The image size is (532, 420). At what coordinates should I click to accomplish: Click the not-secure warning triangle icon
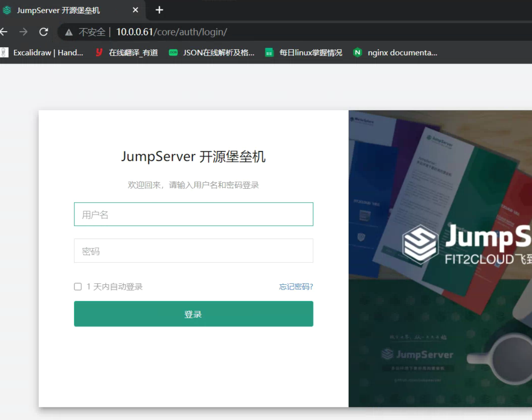tap(69, 32)
